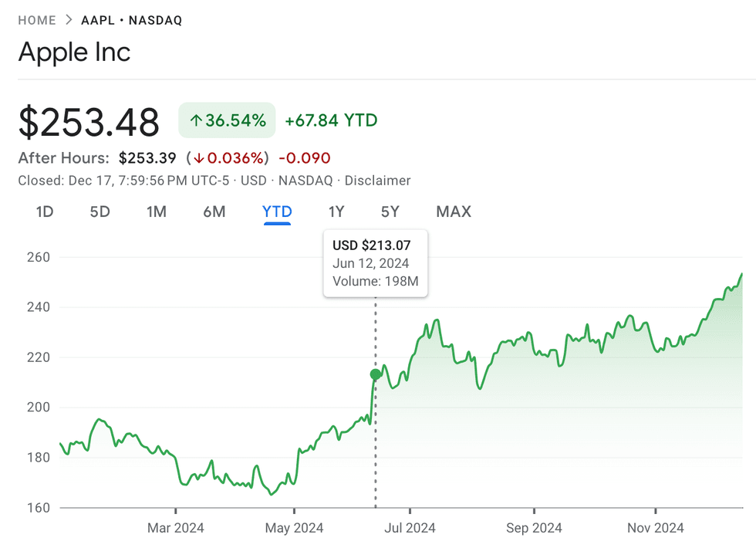The height and width of the screenshot is (548, 756).
Task: Select the 6M chart range tab
Action: point(214,211)
